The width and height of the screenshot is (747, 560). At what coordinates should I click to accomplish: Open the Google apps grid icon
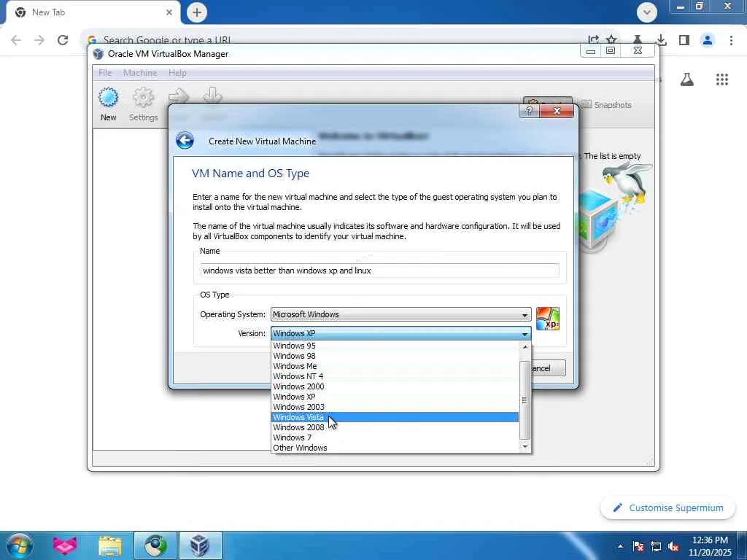(x=722, y=79)
